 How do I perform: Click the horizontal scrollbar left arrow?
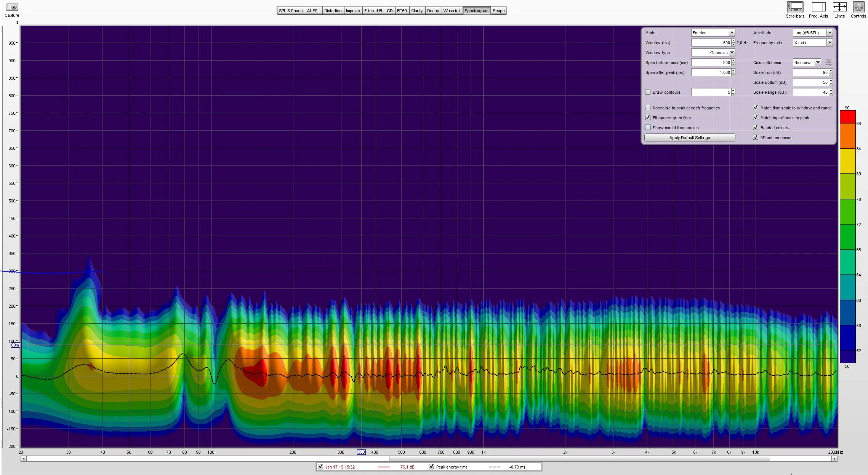pos(24,459)
